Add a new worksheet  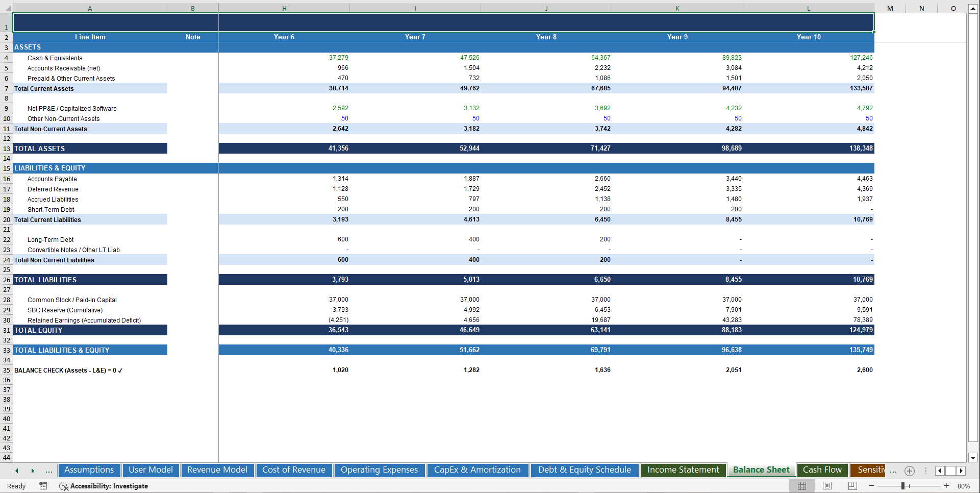click(x=909, y=471)
